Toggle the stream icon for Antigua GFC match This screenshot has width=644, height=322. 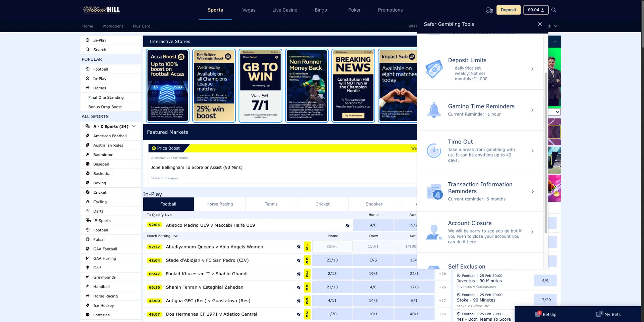pos(298,301)
